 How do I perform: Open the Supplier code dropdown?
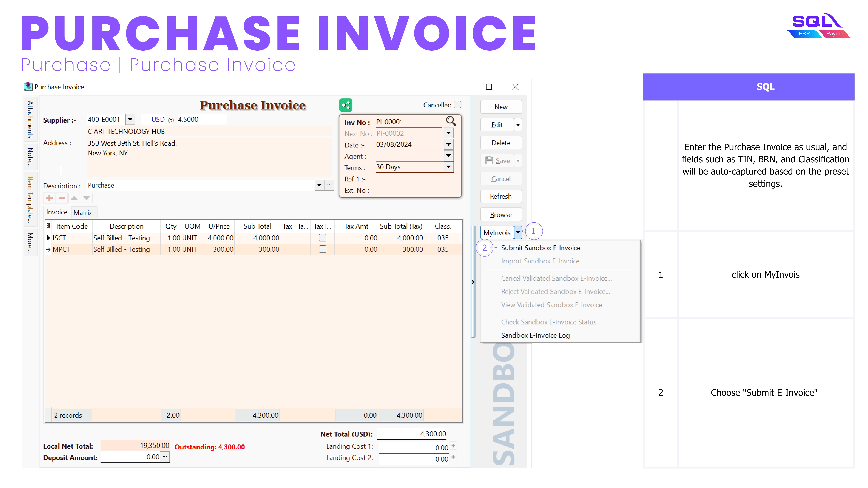[x=130, y=119]
